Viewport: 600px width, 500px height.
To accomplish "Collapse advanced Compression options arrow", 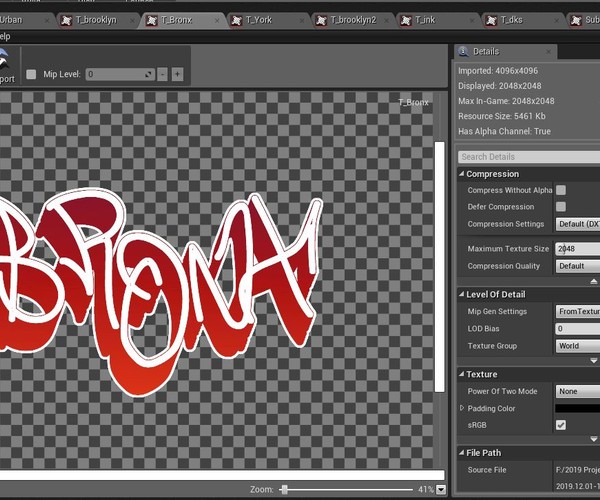I will coord(593,282).
